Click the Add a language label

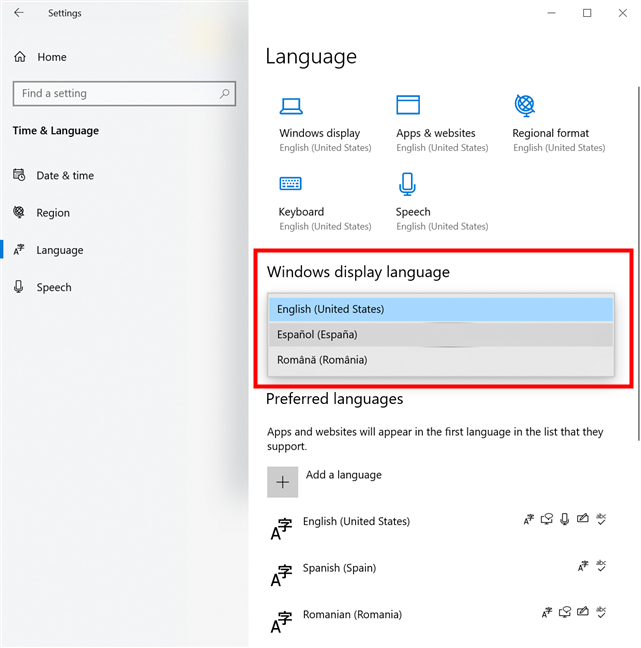coord(343,475)
